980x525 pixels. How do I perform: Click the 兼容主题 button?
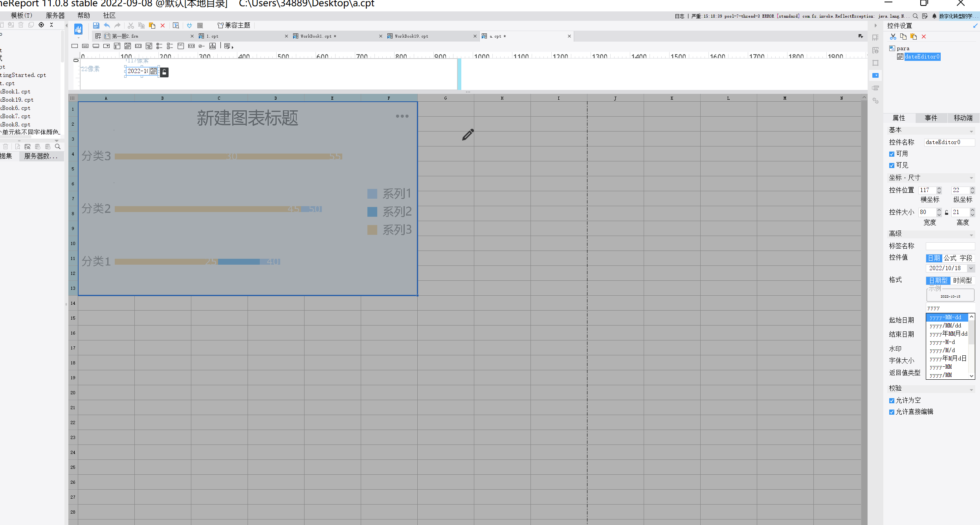pyautogui.click(x=234, y=26)
